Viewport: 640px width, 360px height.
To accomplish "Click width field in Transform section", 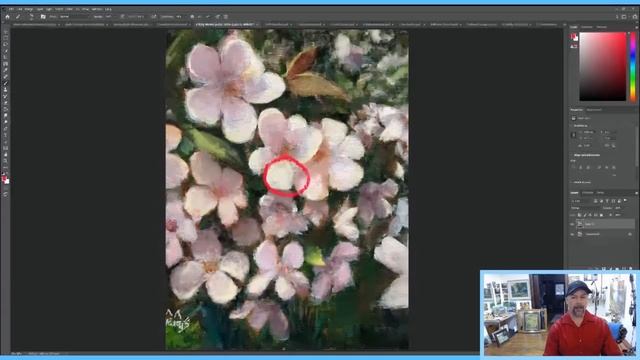I will (589, 132).
